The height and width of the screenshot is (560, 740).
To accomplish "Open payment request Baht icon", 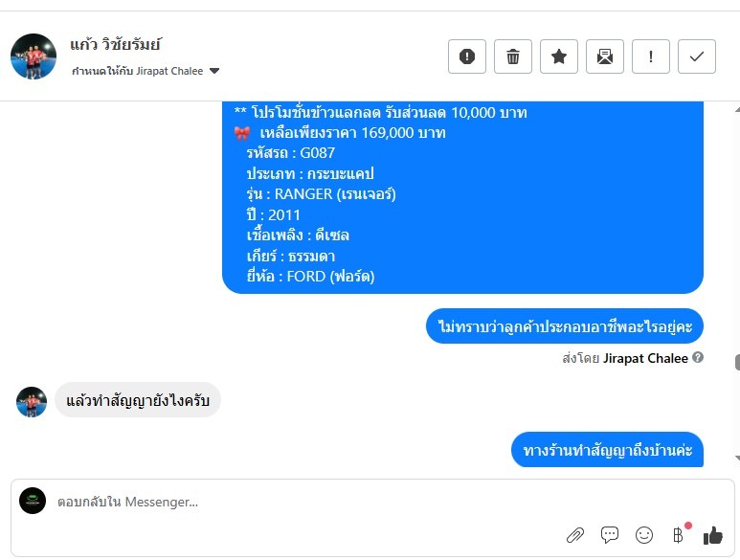I will [x=678, y=535].
